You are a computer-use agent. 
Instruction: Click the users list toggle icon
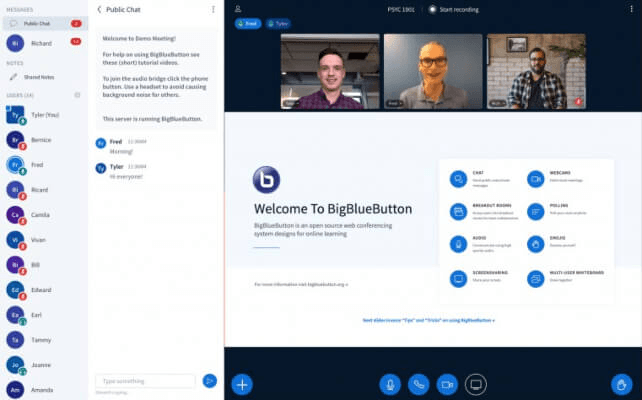[x=238, y=9]
